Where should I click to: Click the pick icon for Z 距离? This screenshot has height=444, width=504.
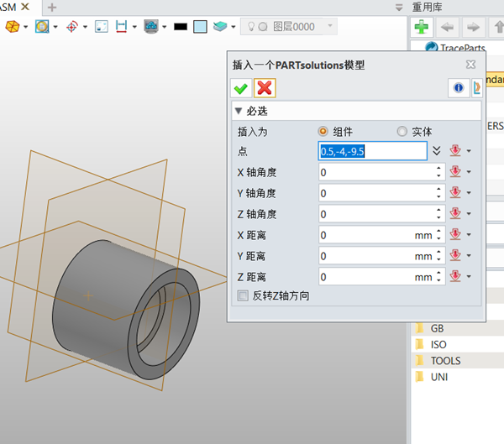click(x=455, y=276)
